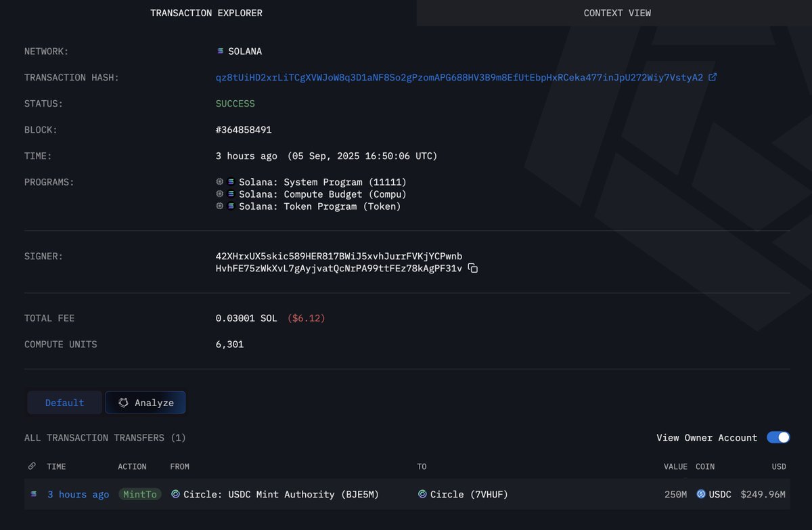This screenshot has width=812, height=530.
Task: Click the USDC coin icon
Action: (x=701, y=494)
